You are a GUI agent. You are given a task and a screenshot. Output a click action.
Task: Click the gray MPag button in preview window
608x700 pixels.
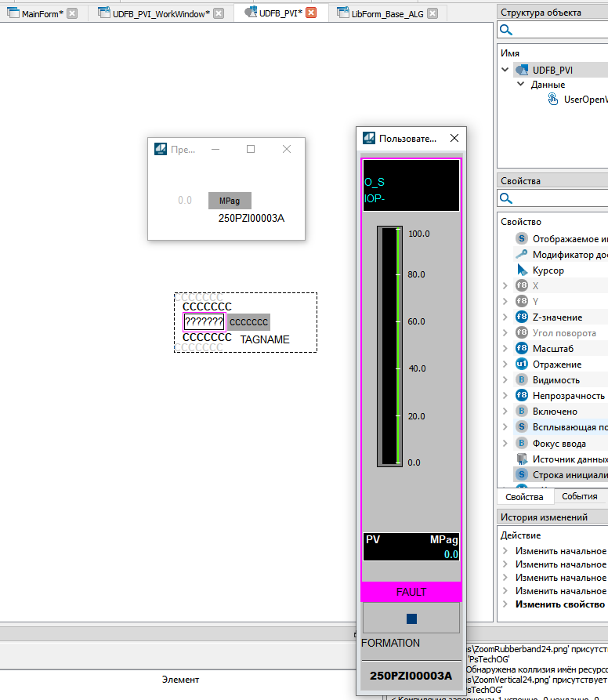pos(230,201)
